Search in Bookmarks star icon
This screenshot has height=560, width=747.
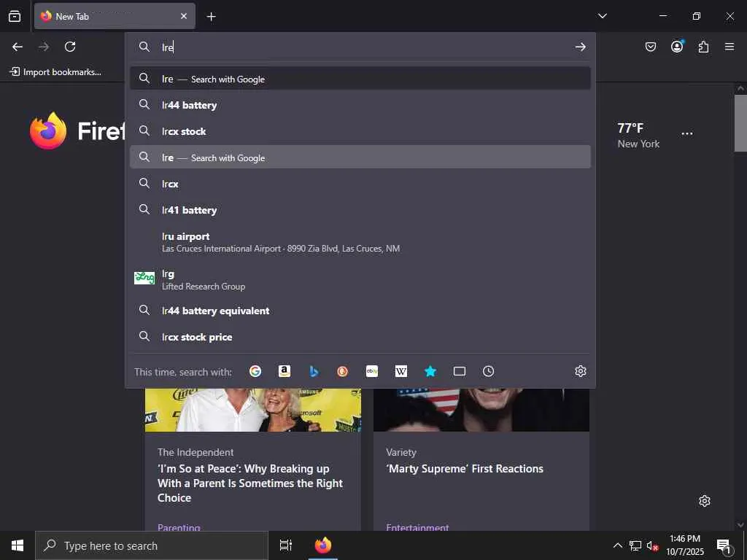point(430,371)
